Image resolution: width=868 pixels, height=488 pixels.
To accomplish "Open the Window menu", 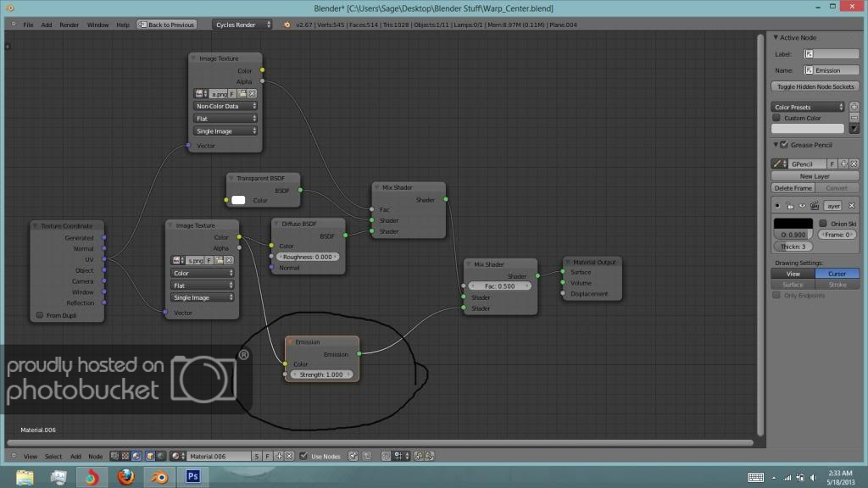I will pos(97,25).
